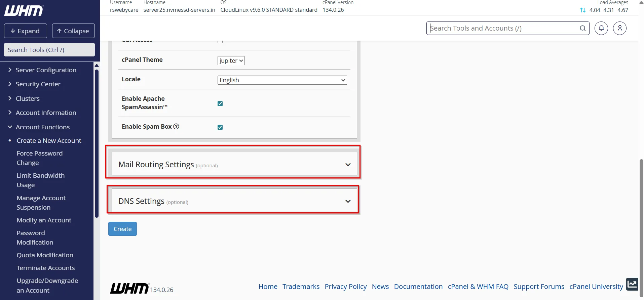Open Terminate Accounts
This screenshot has width=644, height=300.
(x=46, y=268)
